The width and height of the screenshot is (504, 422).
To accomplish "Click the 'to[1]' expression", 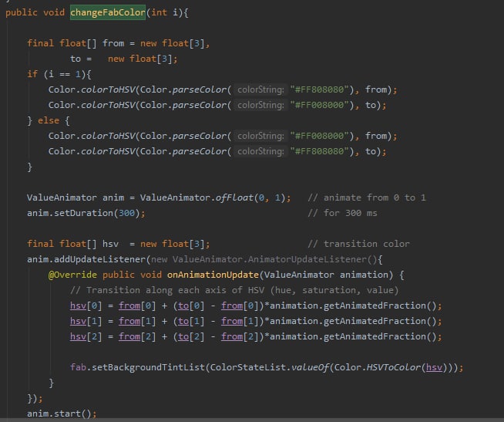I will 191,321.
